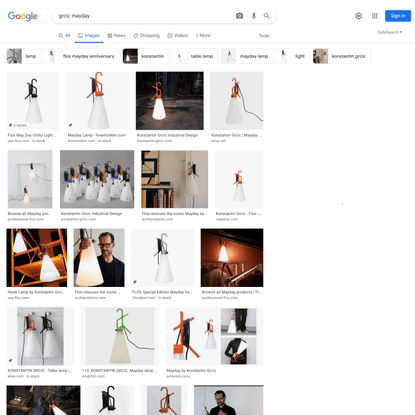Click the 'table lamp' filter chip
This screenshot has height=415, width=415.
(x=195, y=56)
